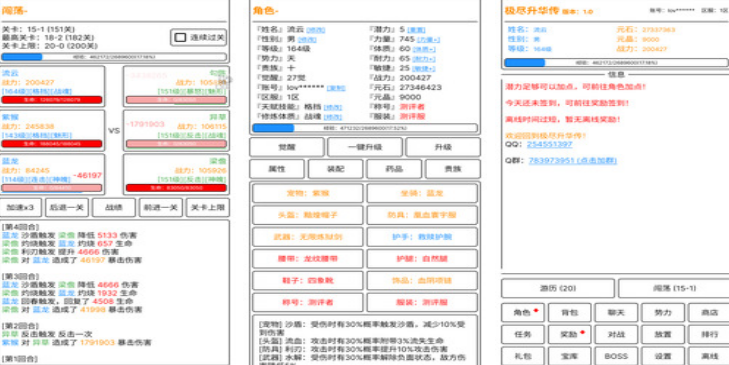Open the 武器 equipment slot
The image size is (729, 365).
click(308, 237)
